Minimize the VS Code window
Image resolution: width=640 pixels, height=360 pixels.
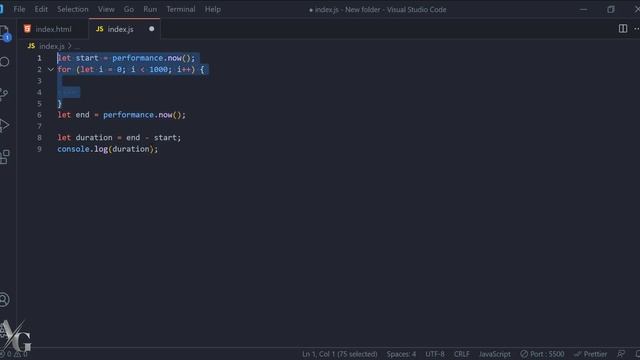584,9
